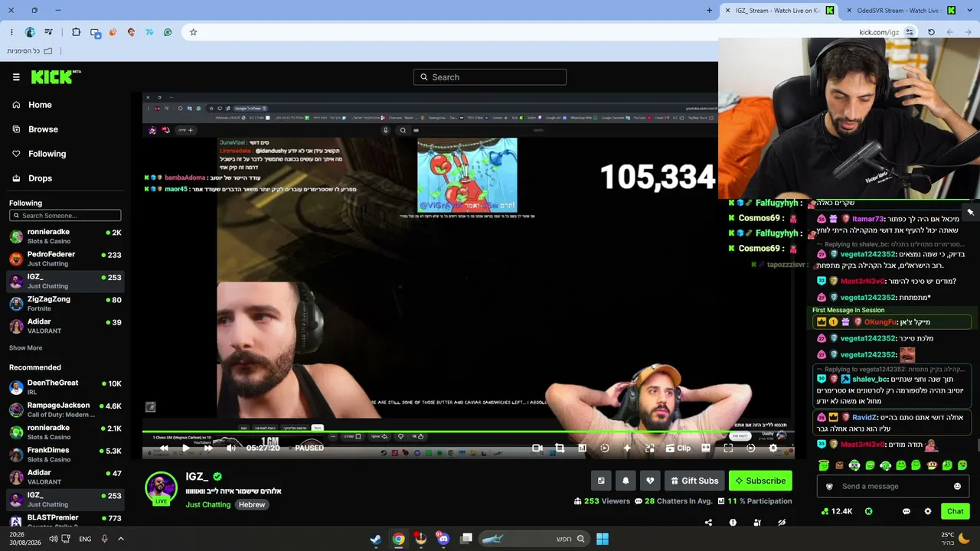Switch to the OdedSVR Stream browser tab
This screenshot has width=980, height=551.
click(898, 10)
